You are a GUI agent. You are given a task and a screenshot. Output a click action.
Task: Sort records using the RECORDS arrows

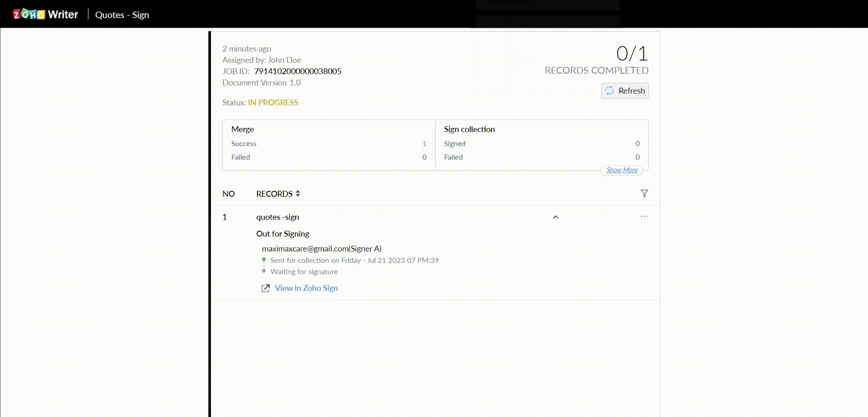pyautogui.click(x=297, y=194)
